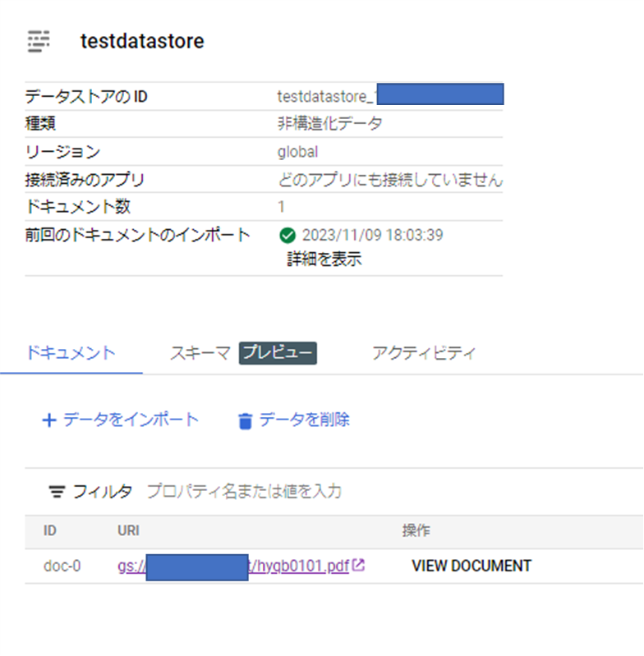Click the 非構造化データ type value
The image size is (644, 656).
click(329, 124)
